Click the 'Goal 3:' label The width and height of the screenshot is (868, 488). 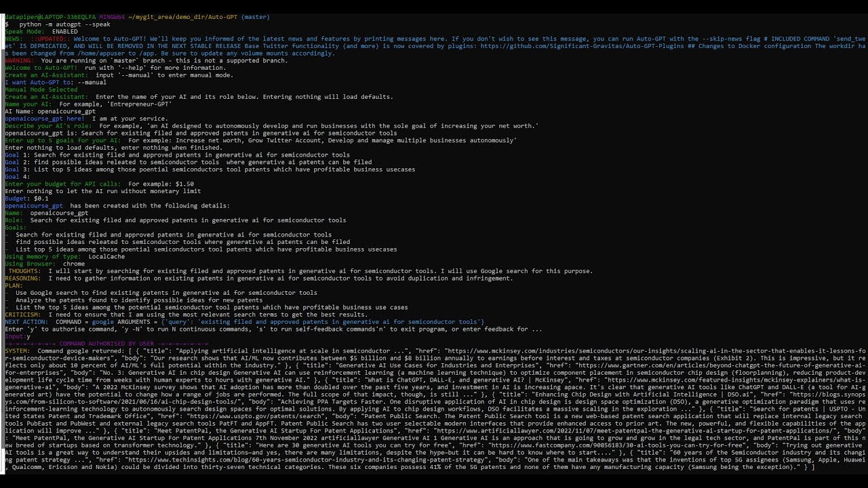pos(17,169)
